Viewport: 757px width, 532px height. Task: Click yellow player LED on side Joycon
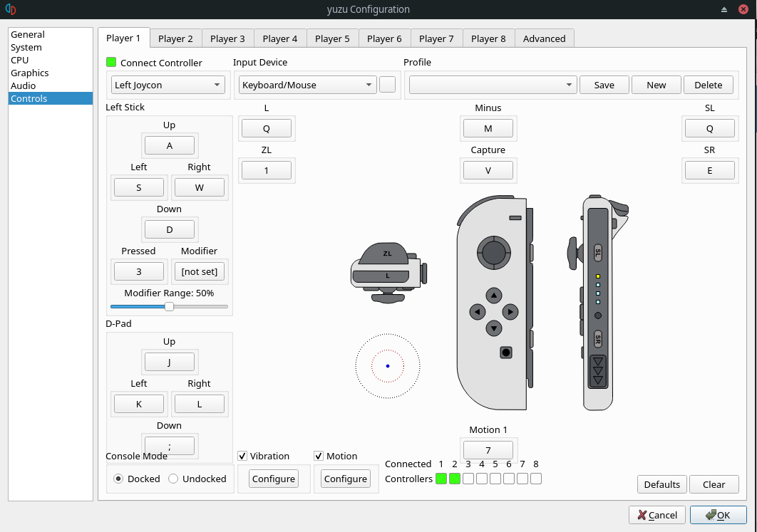pos(597,276)
